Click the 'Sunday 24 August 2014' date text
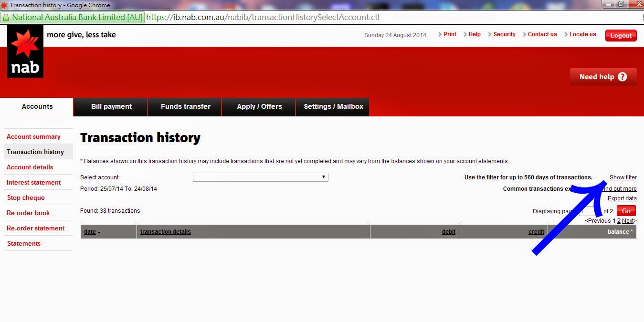Viewport: 644px width, 322px height. (x=395, y=35)
